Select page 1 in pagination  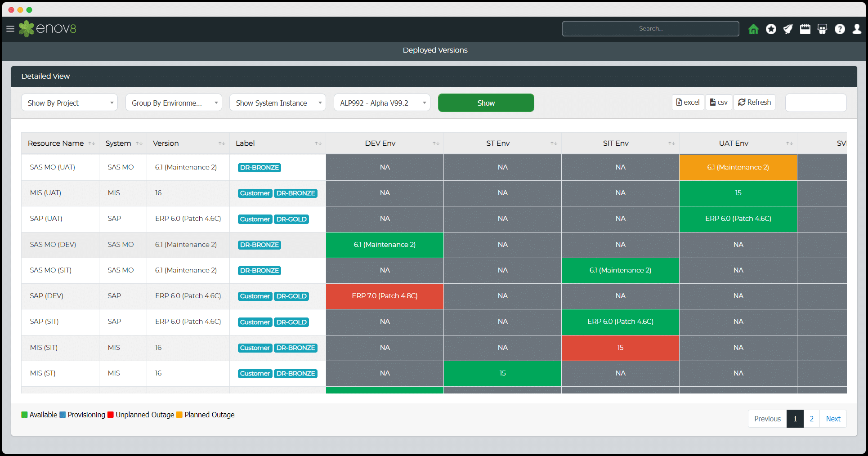tap(795, 419)
